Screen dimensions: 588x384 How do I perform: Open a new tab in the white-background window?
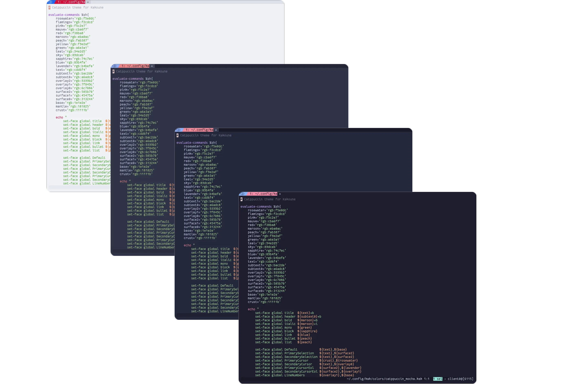88,2
